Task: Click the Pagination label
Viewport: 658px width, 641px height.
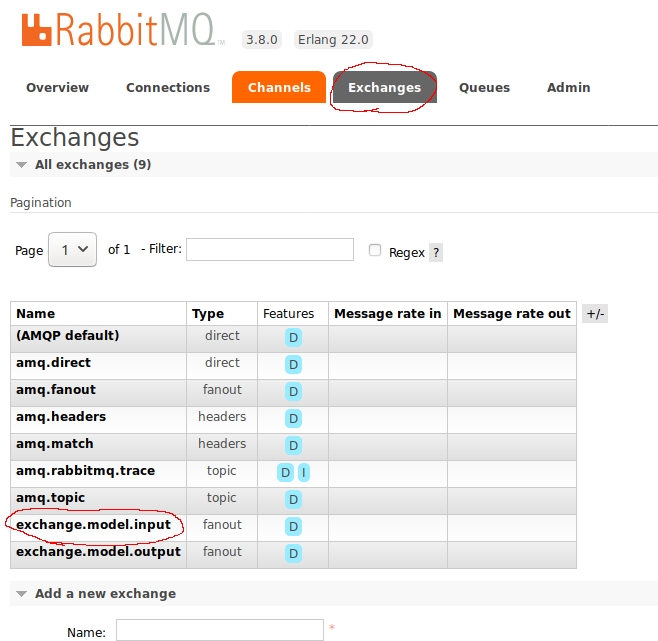Action: point(41,203)
